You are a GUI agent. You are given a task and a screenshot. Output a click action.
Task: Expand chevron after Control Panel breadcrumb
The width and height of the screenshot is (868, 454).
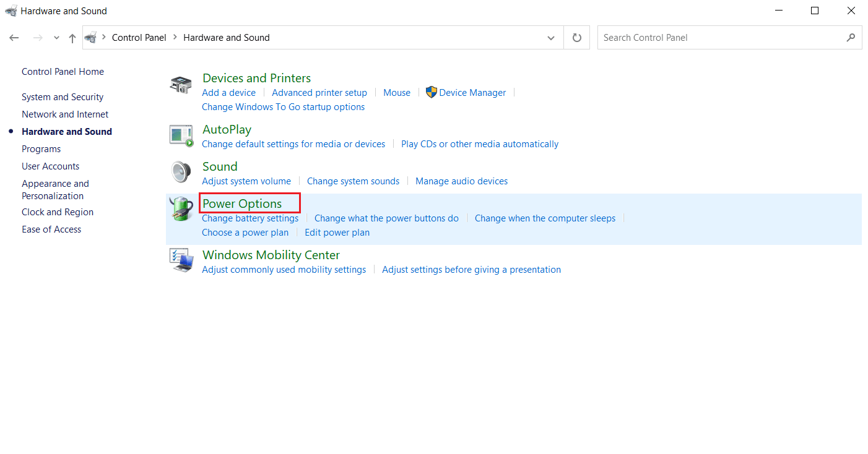coord(175,38)
